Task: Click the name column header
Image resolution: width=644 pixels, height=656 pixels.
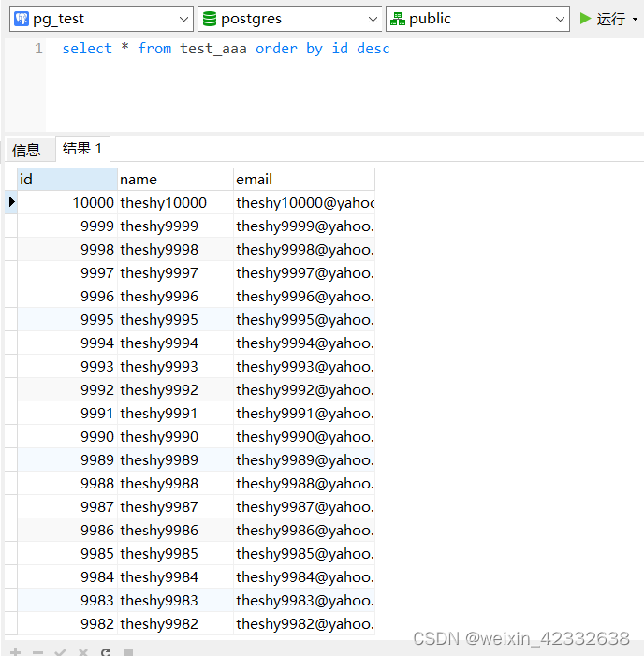Action: point(175,179)
